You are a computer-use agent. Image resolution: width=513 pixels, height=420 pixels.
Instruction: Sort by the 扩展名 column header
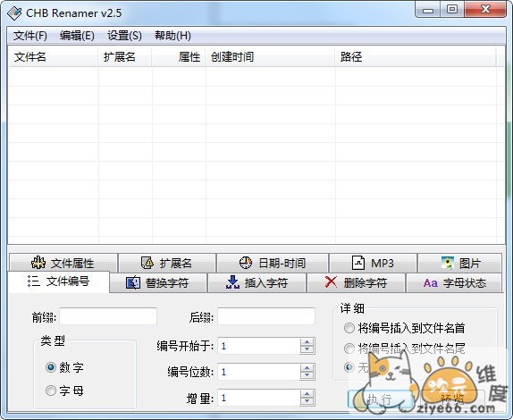pyautogui.click(x=125, y=57)
